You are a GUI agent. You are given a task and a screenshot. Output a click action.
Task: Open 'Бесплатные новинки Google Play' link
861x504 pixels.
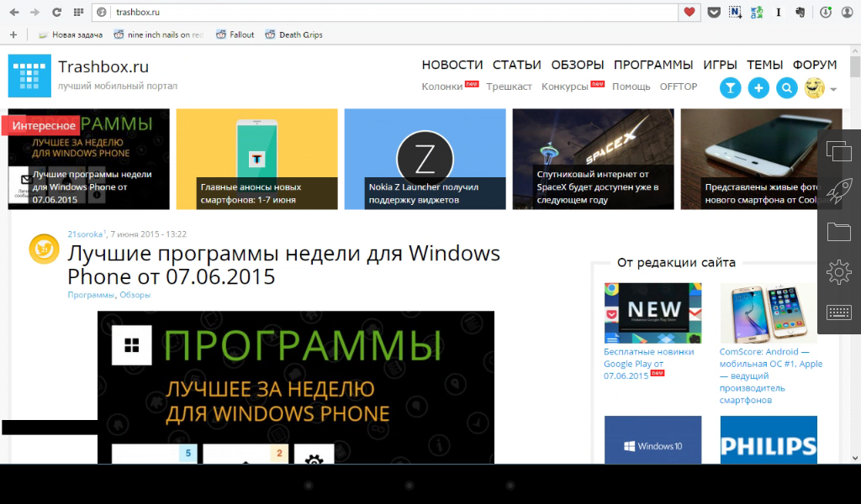648,364
